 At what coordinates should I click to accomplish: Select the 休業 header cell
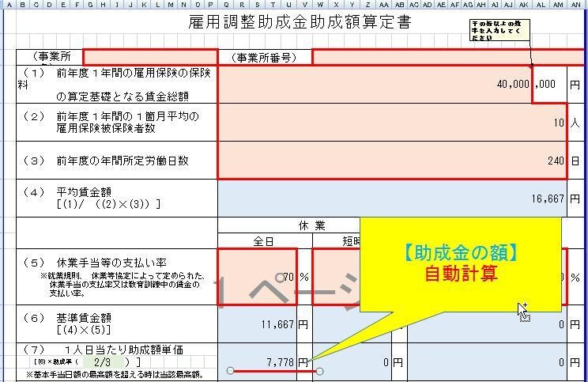coord(311,225)
